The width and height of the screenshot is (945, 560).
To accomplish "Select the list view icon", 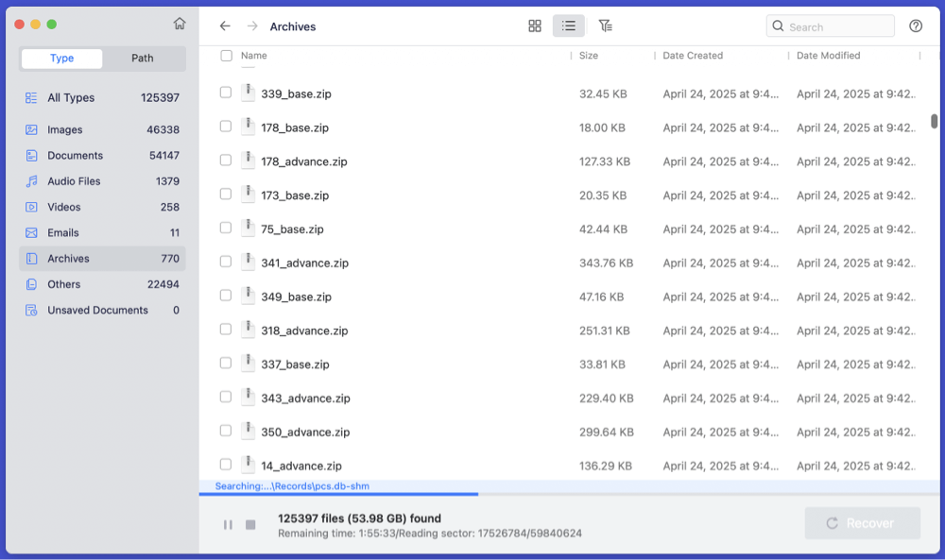I will point(568,25).
